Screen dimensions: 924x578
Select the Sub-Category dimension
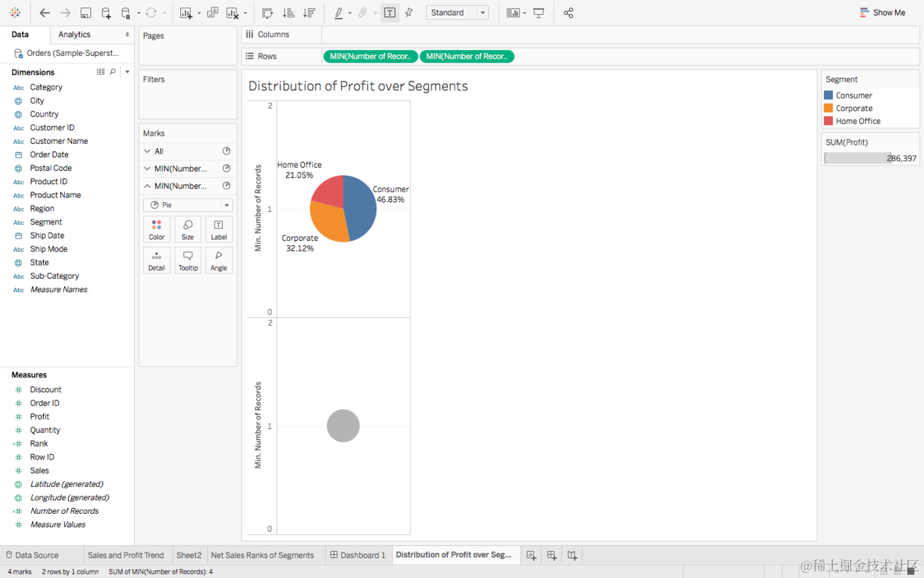[x=54, y=276]
